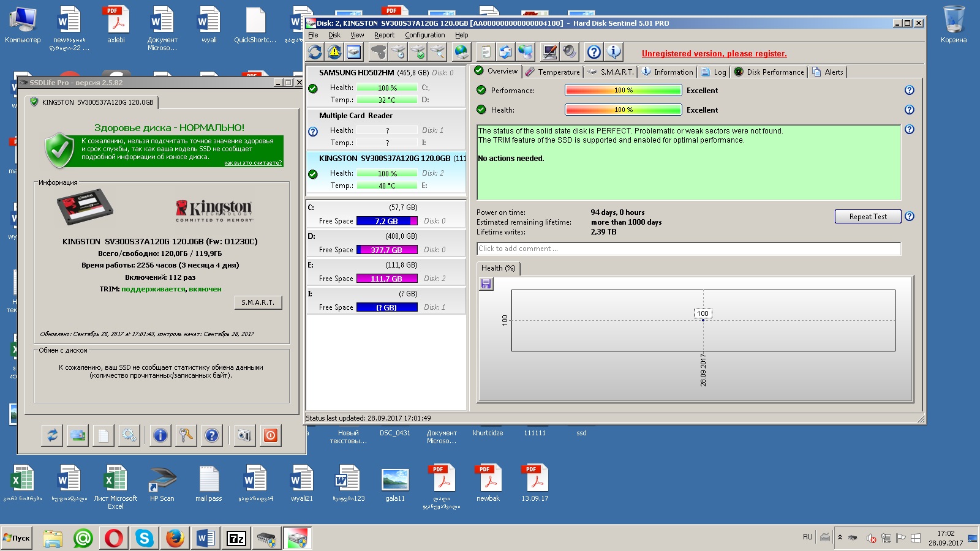The image size is (980, 551).
Task: Click the help icon beside Repeat Test
Action: pos(910,216)
